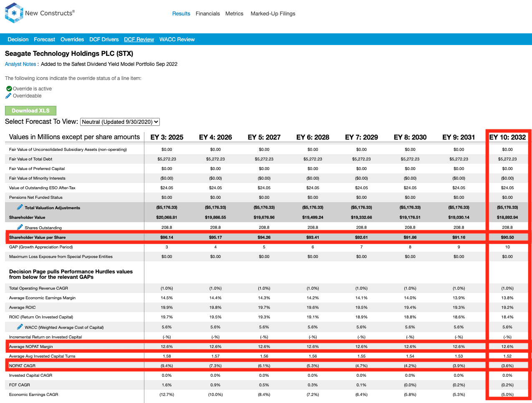The width and height of the screenshot is (532, 403).
Task: Click the EY 3: 2025 column header
Action: [167, 137]
